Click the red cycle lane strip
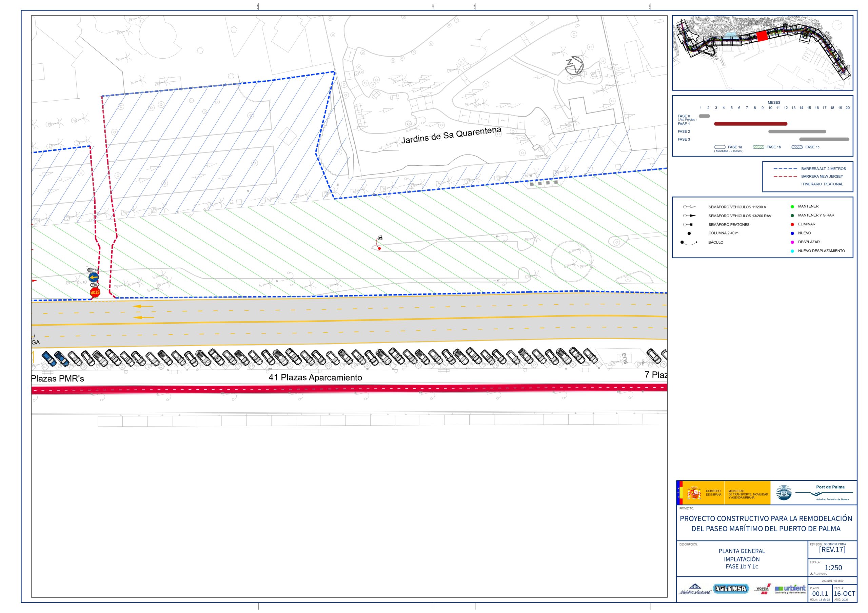868x613 pixels. (x=349, y=389)
